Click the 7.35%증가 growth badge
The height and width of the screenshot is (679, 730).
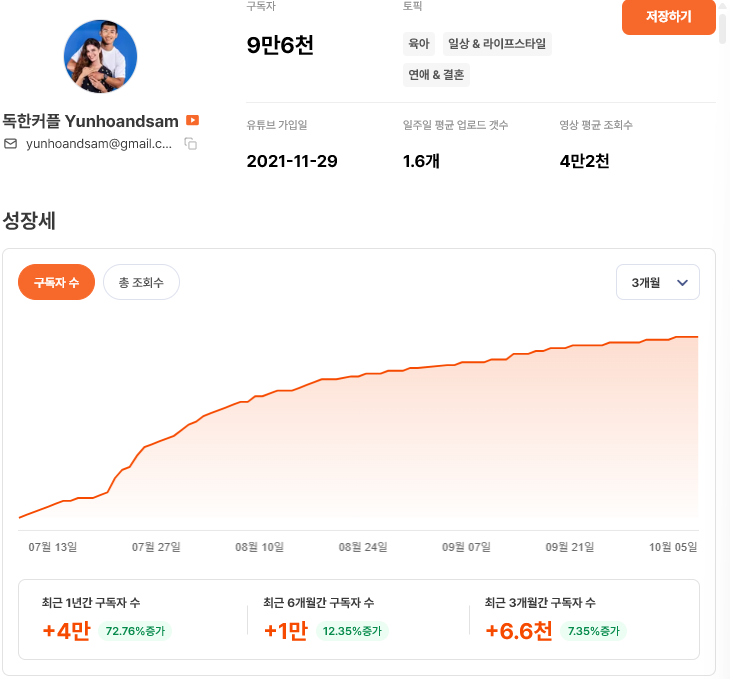click(593, 631)
